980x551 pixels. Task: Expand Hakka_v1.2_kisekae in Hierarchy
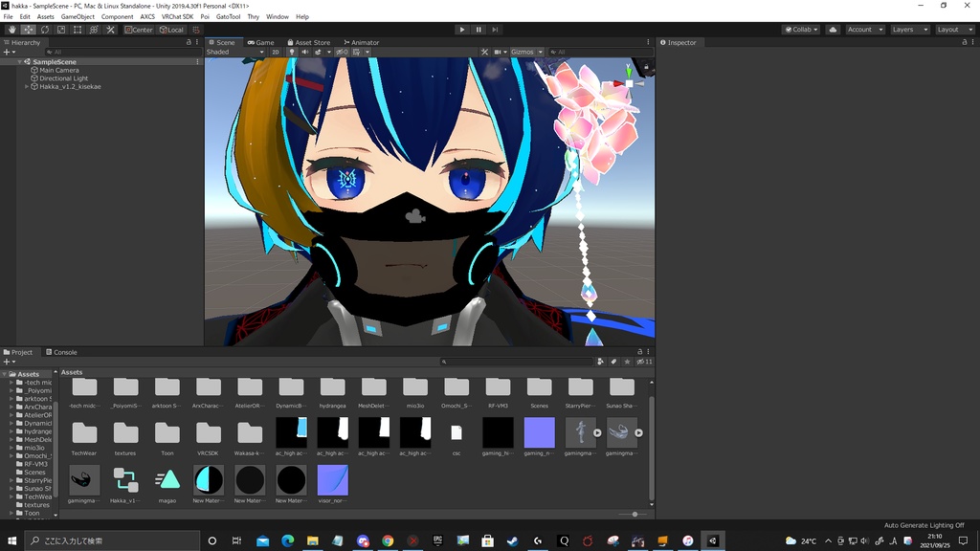[26, 87]
